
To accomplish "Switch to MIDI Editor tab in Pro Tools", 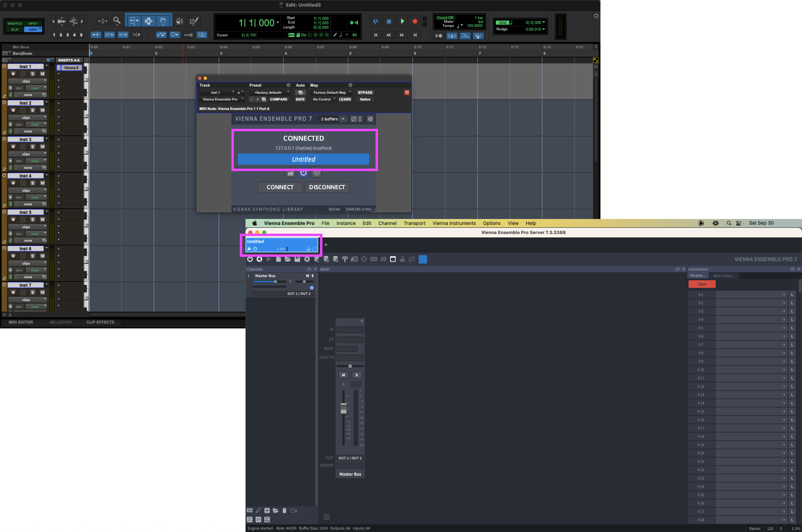I will tap(21, 322).
